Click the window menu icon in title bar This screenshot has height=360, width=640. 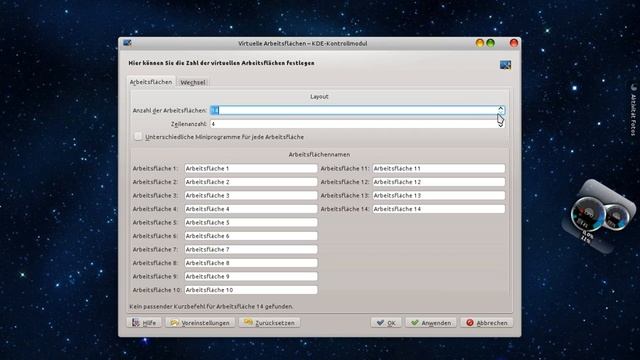point(127,43)
